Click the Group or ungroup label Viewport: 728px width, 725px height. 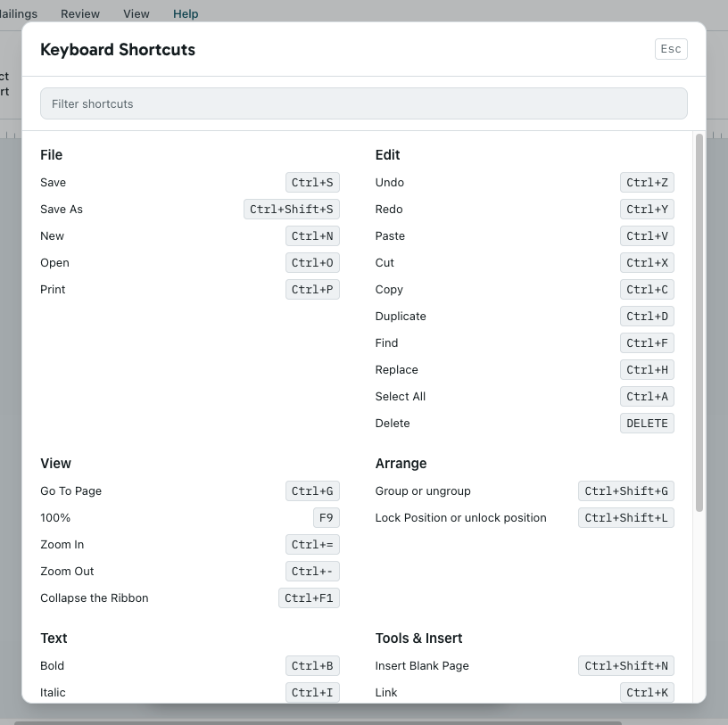pyautogui.click(x=423, y=491)
